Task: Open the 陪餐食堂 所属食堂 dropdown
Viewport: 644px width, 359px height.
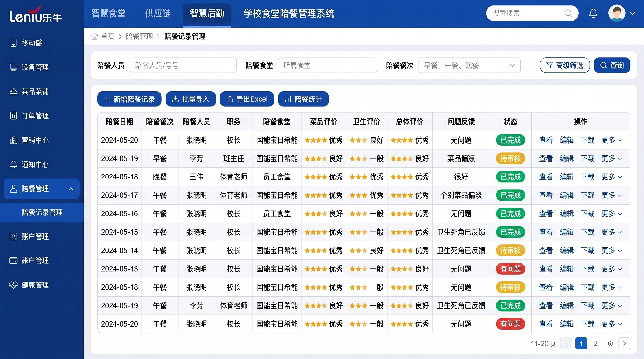Action: click(x=327, y=65)
